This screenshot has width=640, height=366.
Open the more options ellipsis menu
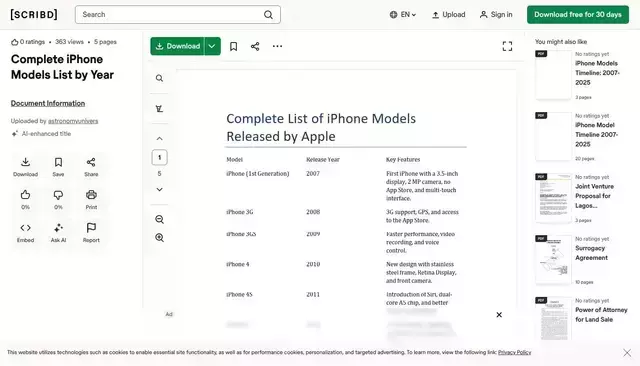click(277, 46)
